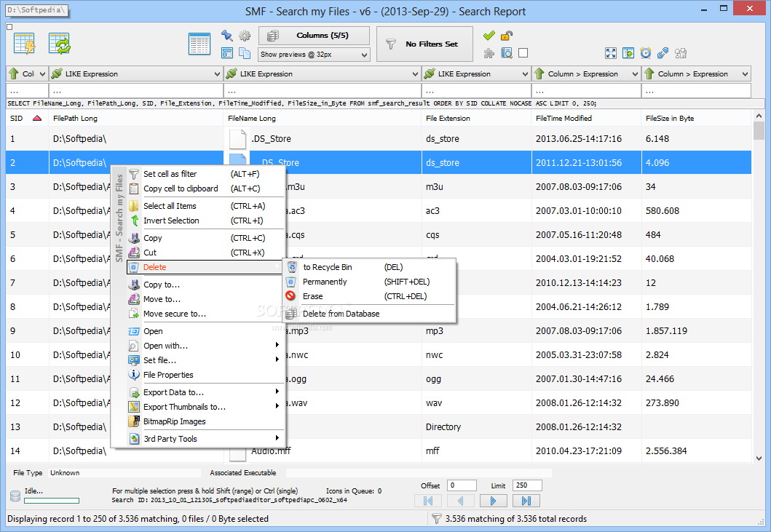The height and width of the screenshot is (532, 771).
Task: Open the LIKE Expression dropdown above FileName Long
Action: (323, 74)
